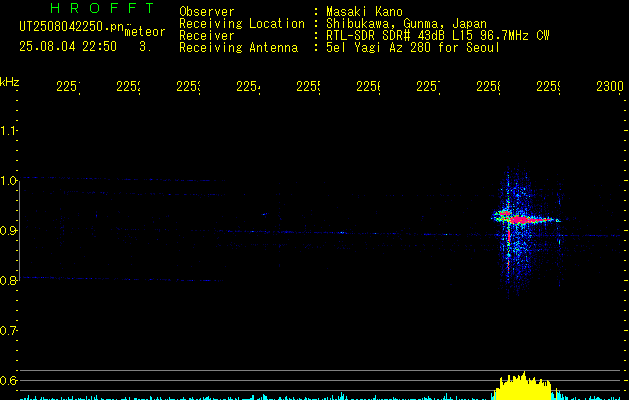The height and width of the screenshot is (400, 629).
Task: Click the kHz axis unit label
Action: tap(9, 82)
